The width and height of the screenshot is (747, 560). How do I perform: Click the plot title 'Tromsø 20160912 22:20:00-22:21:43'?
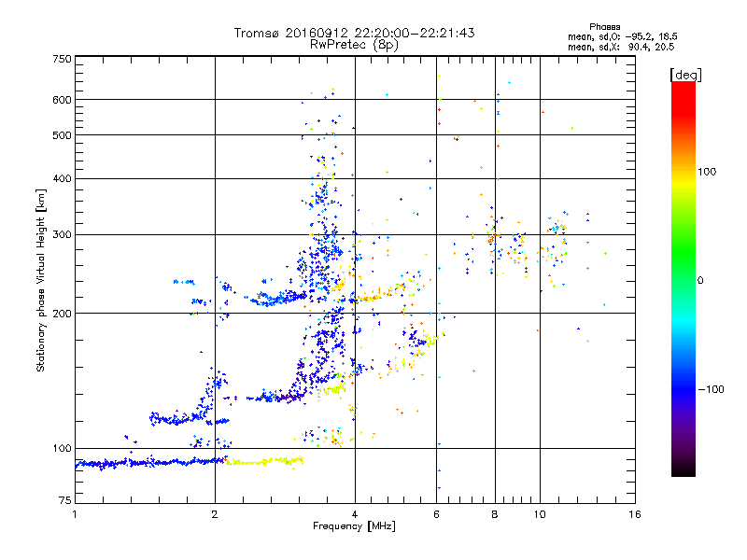click(354, 33)
